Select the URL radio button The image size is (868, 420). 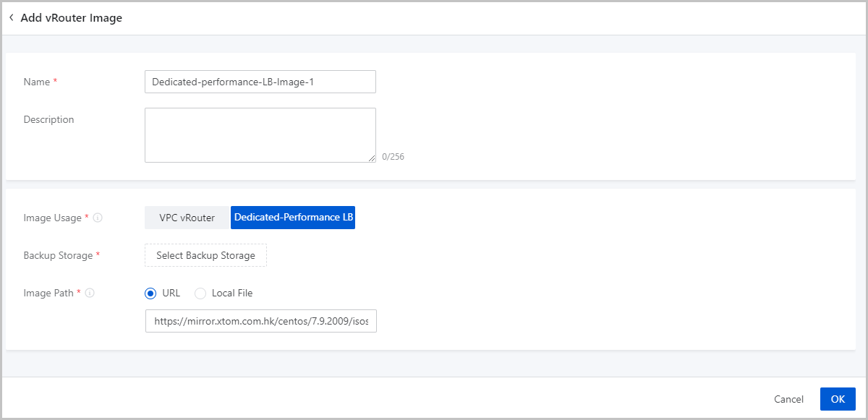[x=150, y=293]
